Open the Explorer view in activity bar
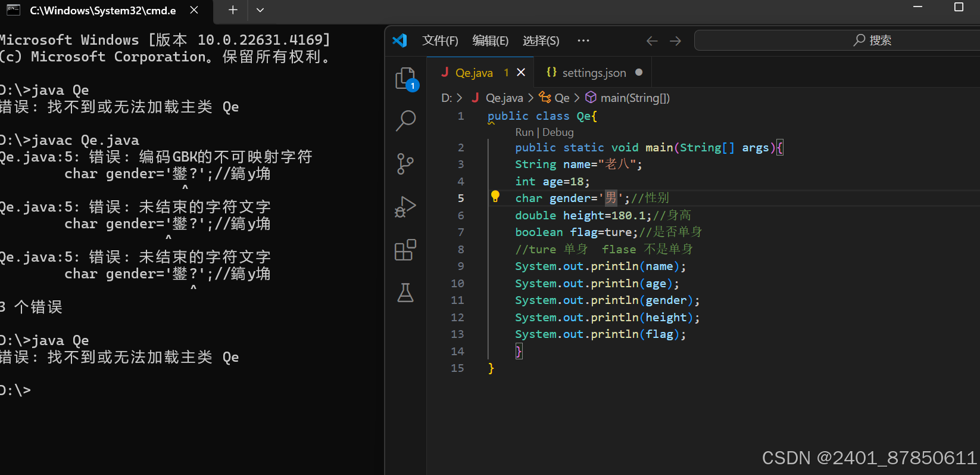The width and height of the screenshot is (980, 475). [407, 79]
